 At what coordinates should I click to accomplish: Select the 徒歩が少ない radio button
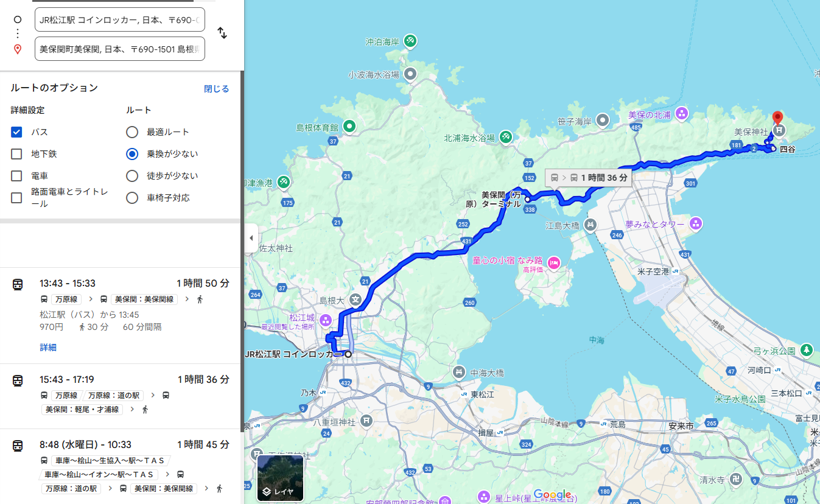coord(132,176)
